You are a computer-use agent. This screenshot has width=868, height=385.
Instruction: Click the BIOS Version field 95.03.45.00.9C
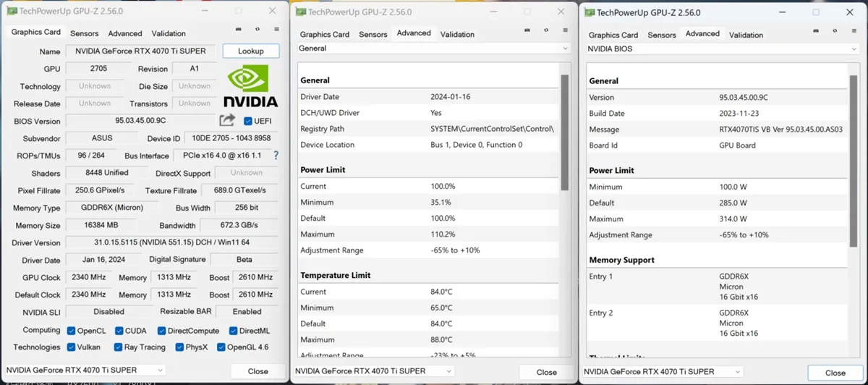click(140, 121)
